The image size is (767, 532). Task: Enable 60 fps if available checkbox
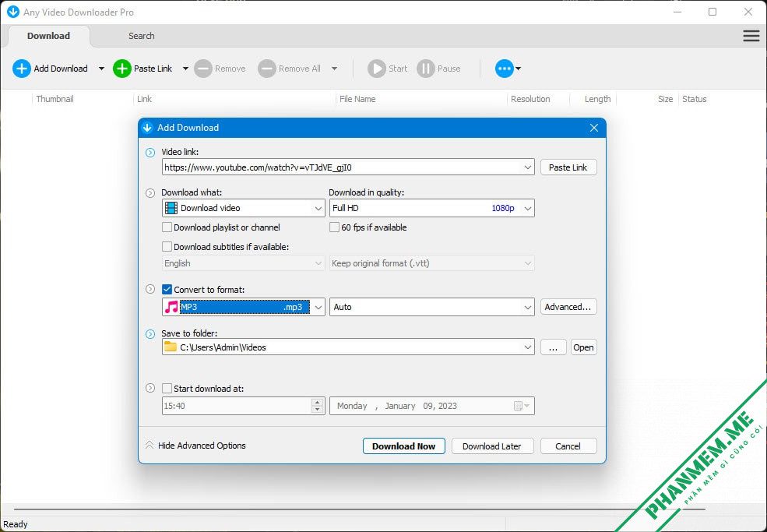tap(334, 227)
